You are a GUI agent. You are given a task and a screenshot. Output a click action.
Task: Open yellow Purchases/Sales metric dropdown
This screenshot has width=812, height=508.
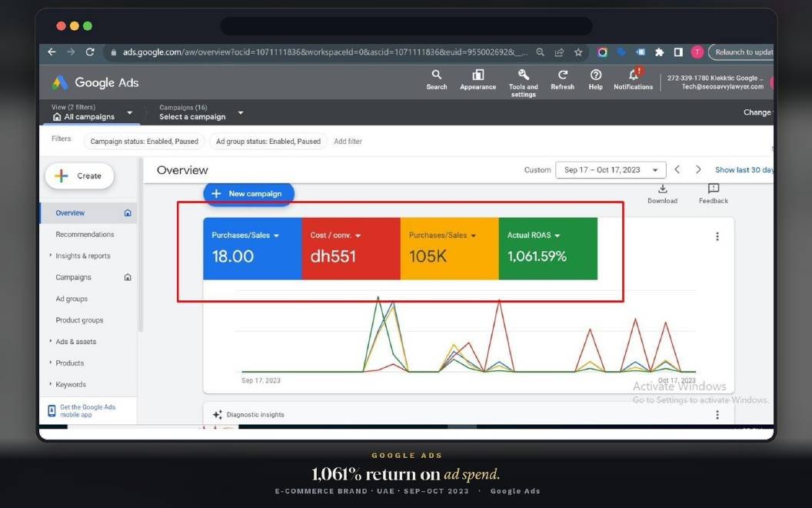[x=443, y=236]
